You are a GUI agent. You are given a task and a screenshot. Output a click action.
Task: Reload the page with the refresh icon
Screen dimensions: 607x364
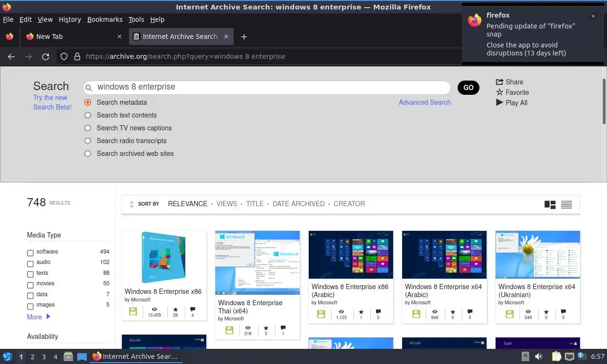(46, 56)
